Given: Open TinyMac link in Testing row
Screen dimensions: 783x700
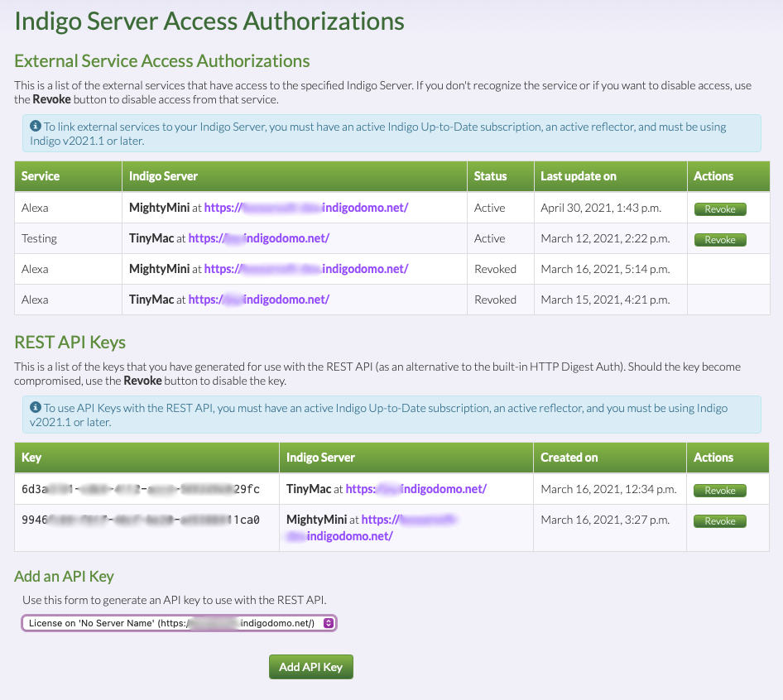Looking at the screenshot, I should tap(259, 238).
